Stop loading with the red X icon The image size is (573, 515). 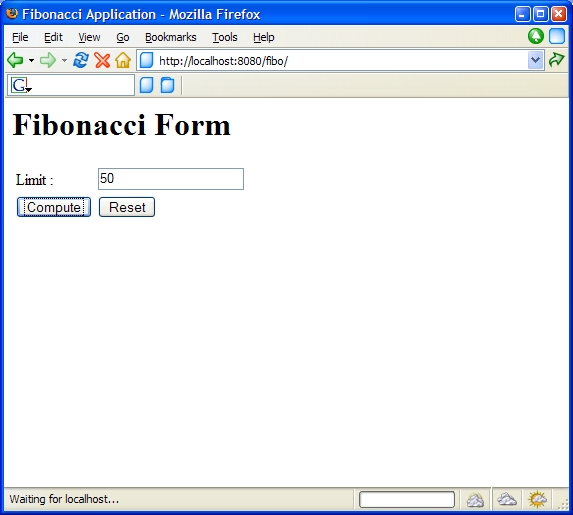coord(102,60)
